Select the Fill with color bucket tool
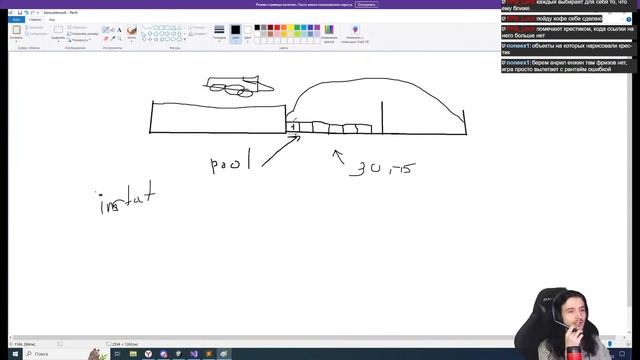Screen dimensions: 640x360 tap(113, 30)
